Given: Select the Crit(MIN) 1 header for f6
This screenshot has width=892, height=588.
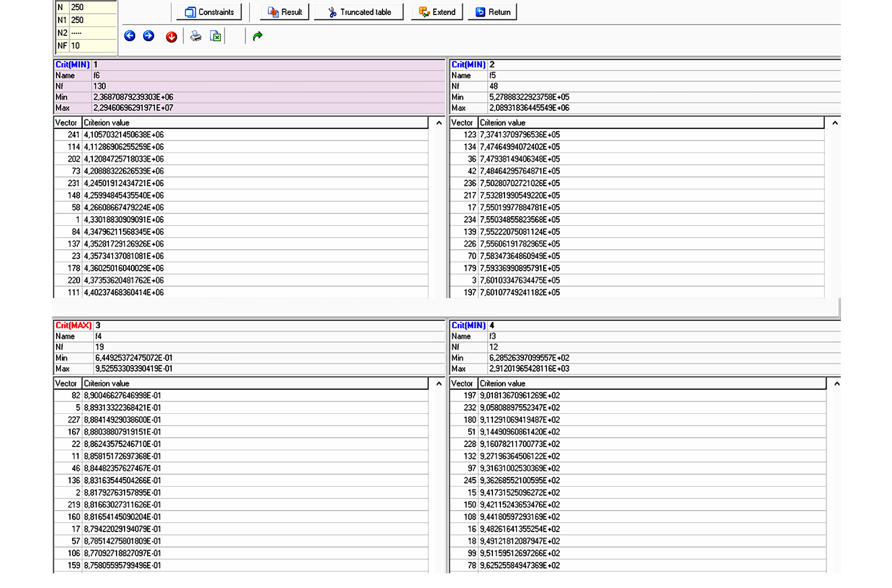Looking at the screenshot, I should [x=73, y=64].
